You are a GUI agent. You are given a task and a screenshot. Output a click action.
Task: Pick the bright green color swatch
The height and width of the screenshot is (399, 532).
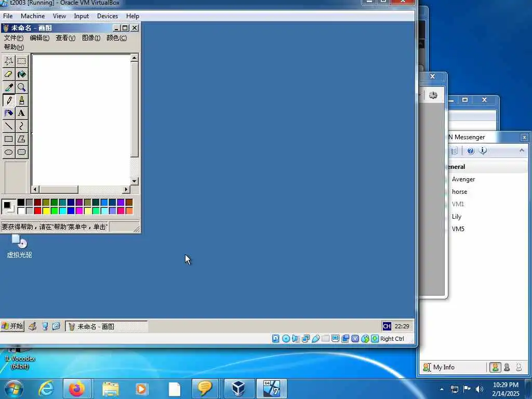[x=54, y=211]
